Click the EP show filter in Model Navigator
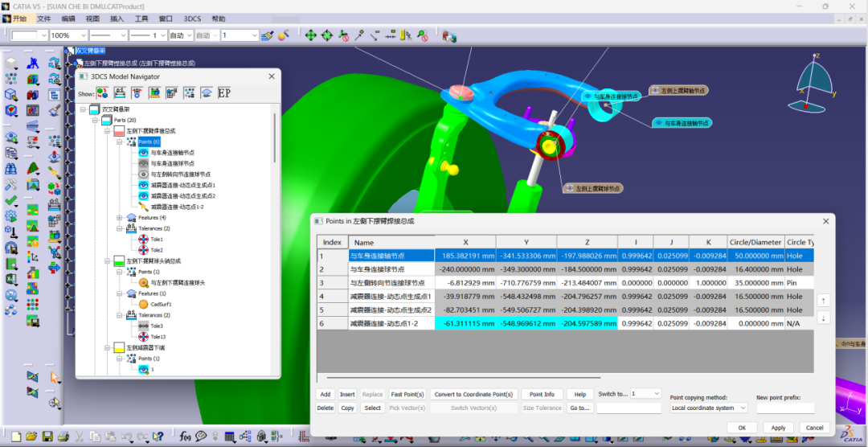 click(224, 93)
